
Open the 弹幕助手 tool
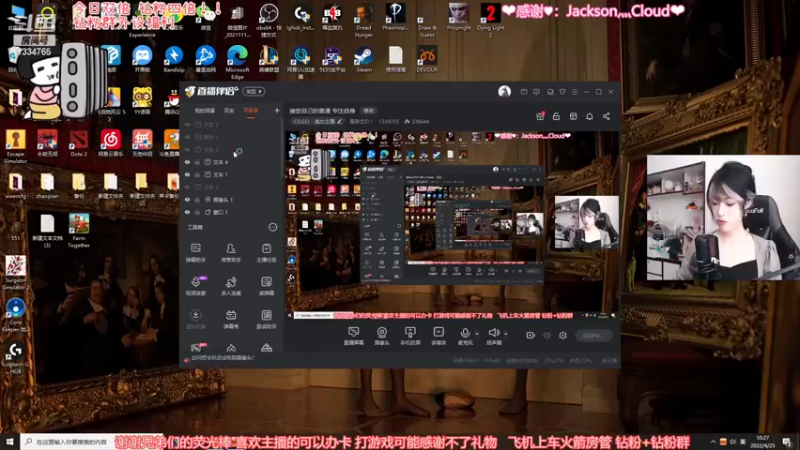195,253
